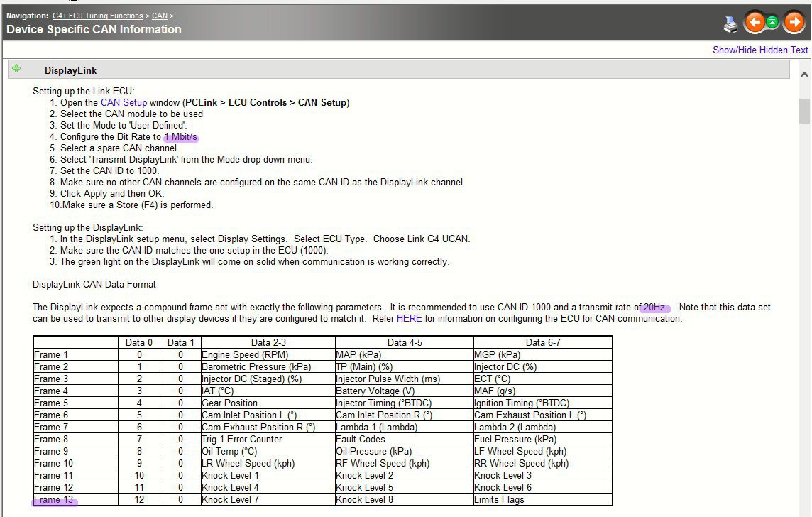This screenshot has height=517, width=812.
Task: Print this help topic with the printer icon
Action: (730, 24)
